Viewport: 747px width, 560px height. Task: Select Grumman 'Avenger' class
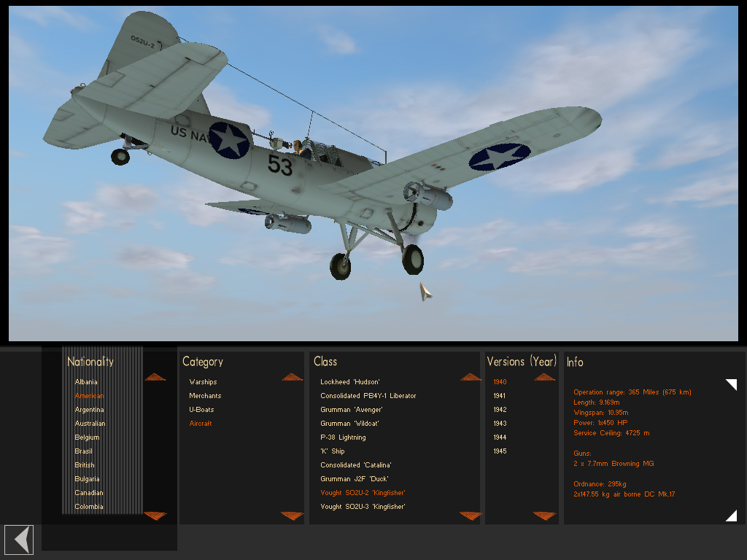(352, 410)
